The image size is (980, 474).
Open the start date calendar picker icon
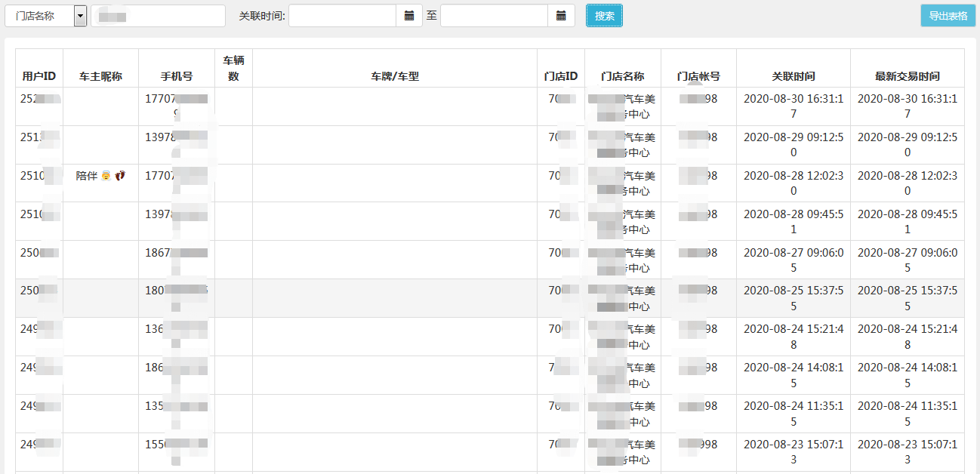coord(408,16)
